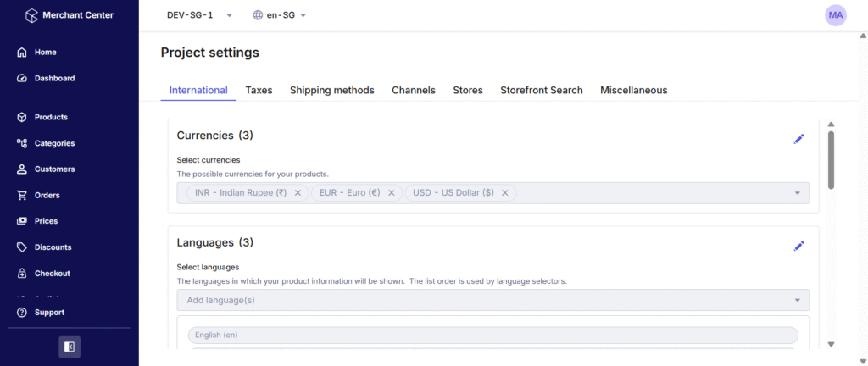Screen dimensions: 868x366
Task: Collapse the sidebar navigation menu
Action: tap(70, 347)
